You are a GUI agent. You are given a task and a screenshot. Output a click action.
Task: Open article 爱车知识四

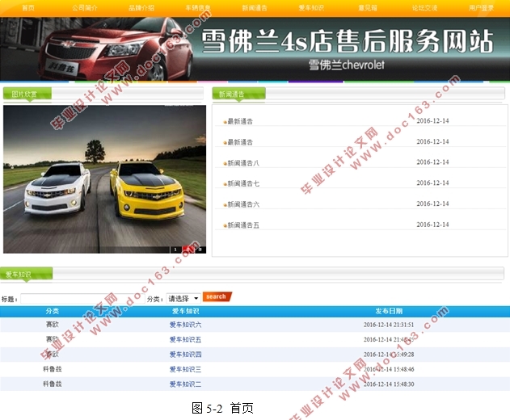185,355
